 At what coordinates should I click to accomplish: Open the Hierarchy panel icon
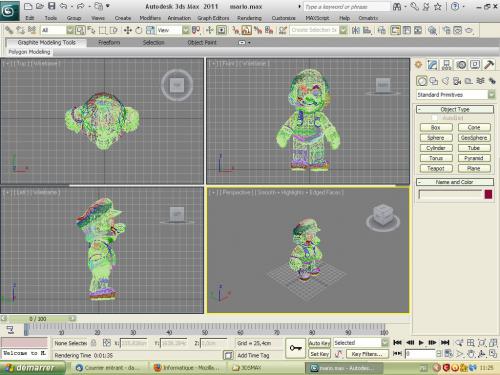point(447,65)
